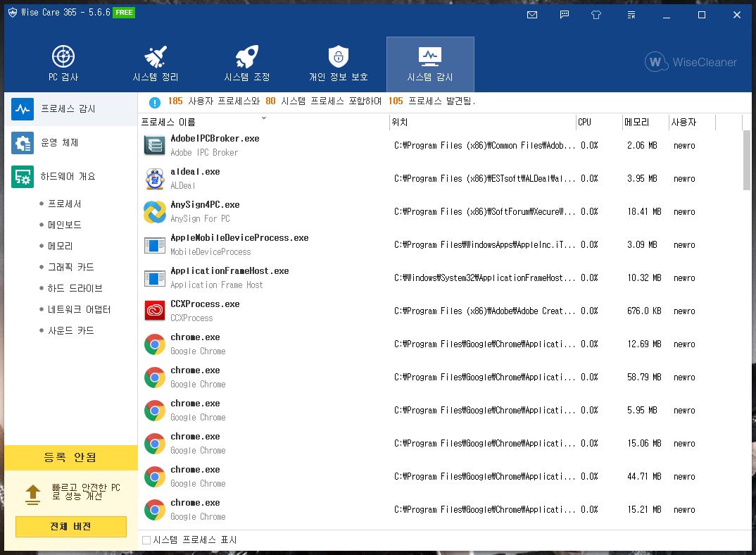Viewport: 756px width, 555px height.
Task: Click the process list vertical scrollbar thumb
Action: [747, 160]
